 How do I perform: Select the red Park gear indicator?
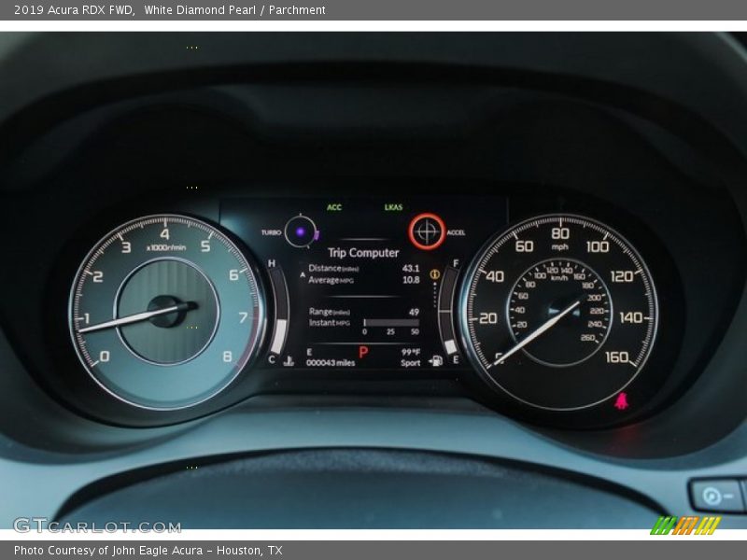click(362, 350)
